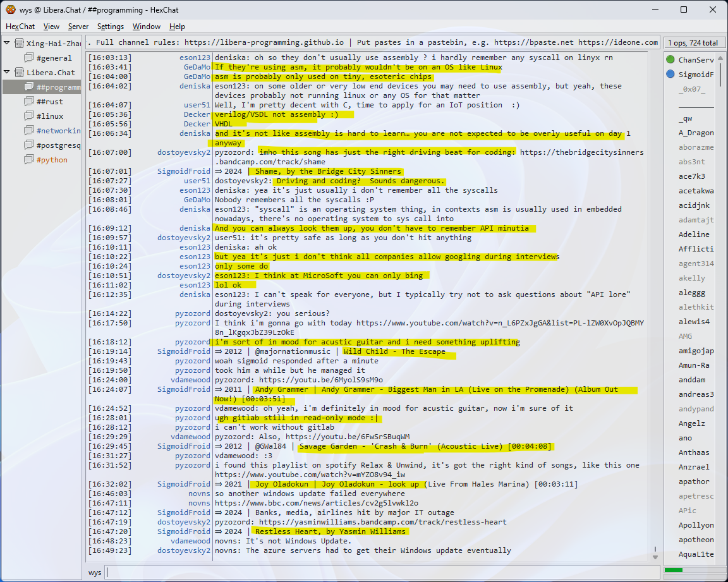Collapse the Libera.Chat network tree
The height and width of the screenshot is (582, 728).
pos(7,73)
